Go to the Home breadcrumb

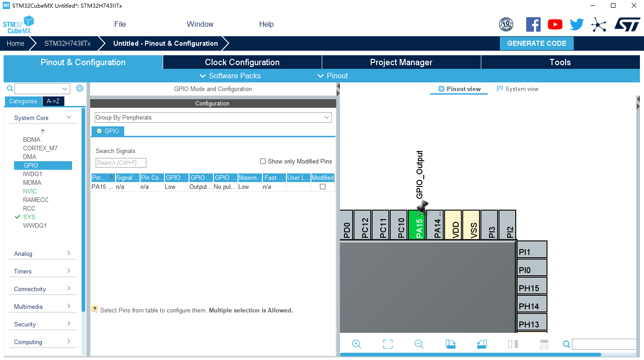[15, 43]
